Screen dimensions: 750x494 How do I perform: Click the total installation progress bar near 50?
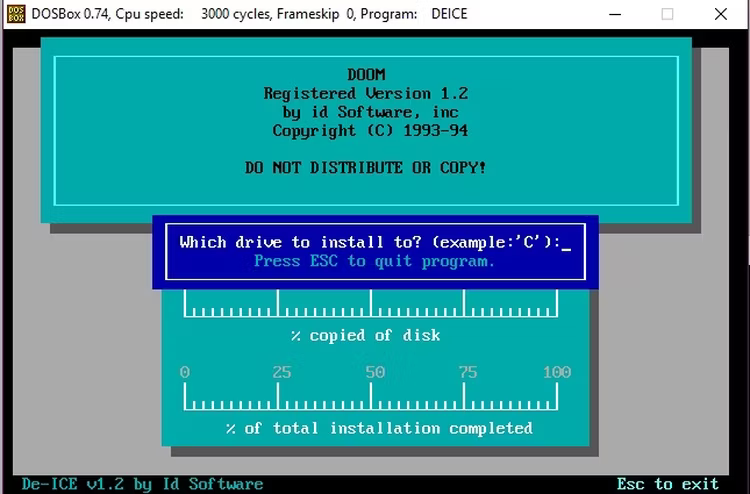point(371,396)
